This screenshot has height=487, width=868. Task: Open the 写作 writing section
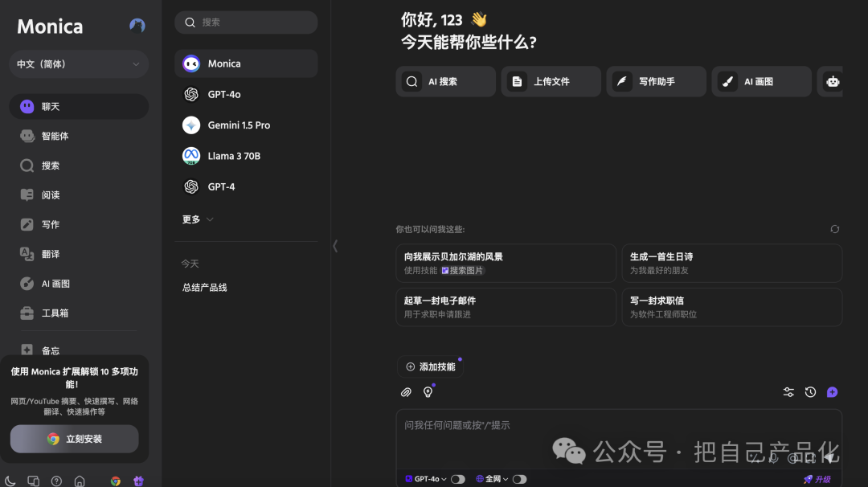pos(79,225)
